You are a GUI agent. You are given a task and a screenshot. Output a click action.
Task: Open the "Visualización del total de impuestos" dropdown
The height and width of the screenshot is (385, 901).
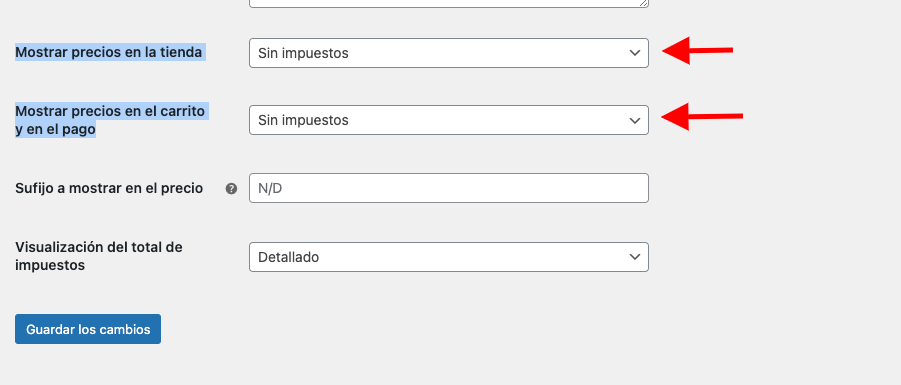coord(449,257)
